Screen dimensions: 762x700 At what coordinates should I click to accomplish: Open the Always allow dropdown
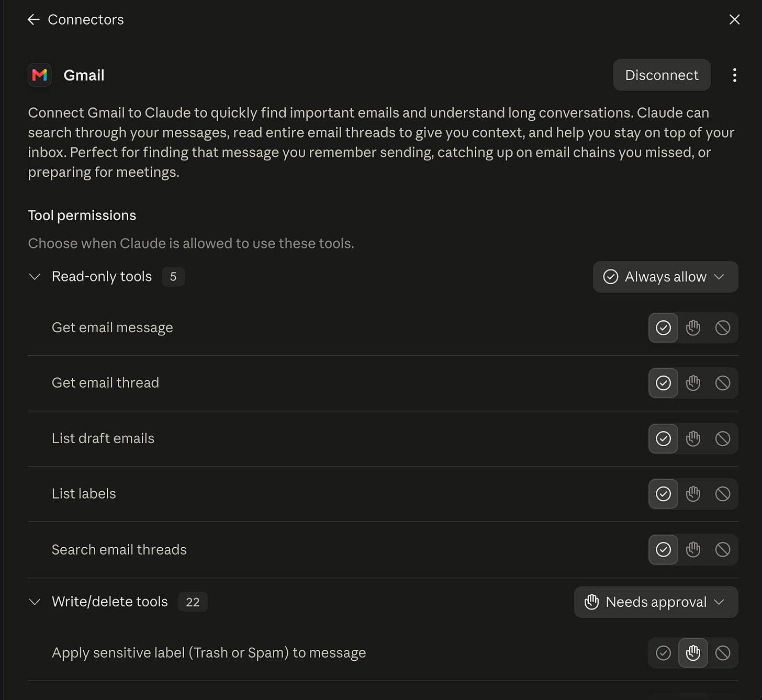click(x=665, y=277)
